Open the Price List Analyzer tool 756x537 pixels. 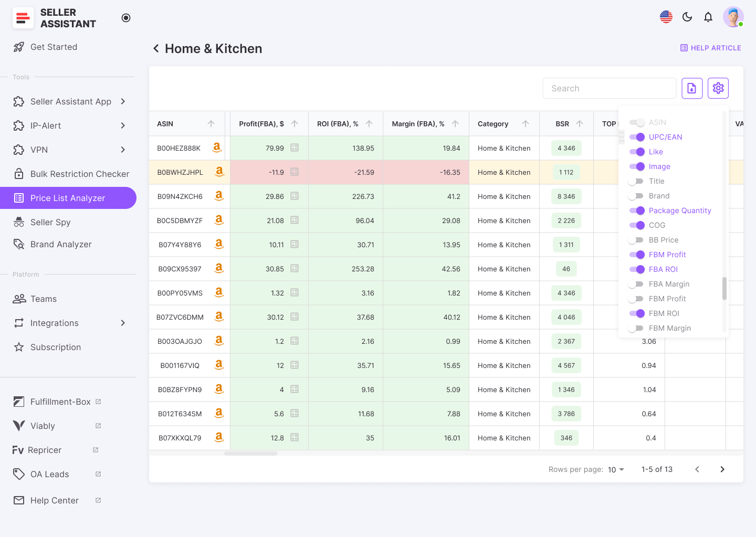click(x=68, y=198)
